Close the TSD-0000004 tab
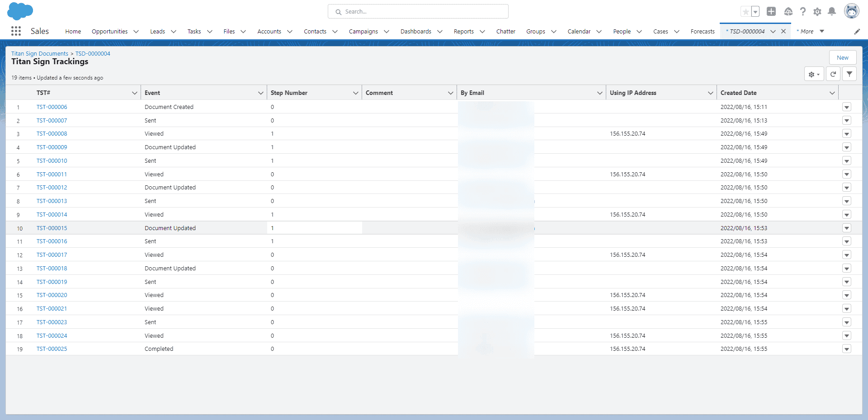This screenshot has width=868, height=420. 783,32
